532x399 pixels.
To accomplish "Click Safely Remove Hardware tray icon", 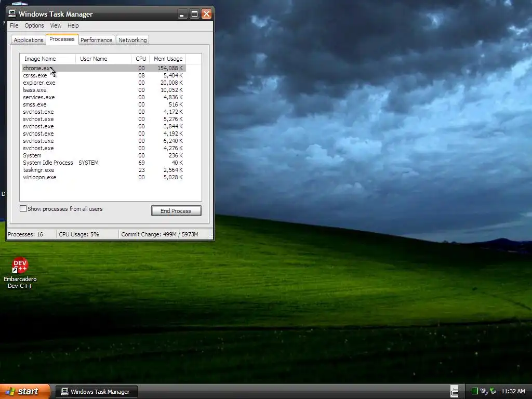I will 494,391.
